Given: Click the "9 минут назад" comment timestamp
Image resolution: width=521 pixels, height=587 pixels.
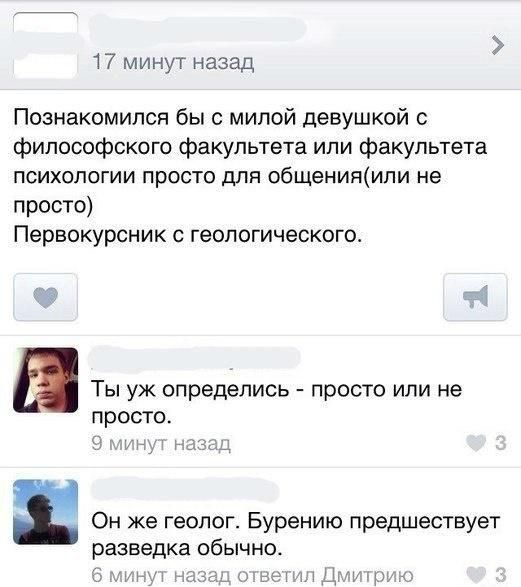Looking at the screenshot, I should click(161, 444).
